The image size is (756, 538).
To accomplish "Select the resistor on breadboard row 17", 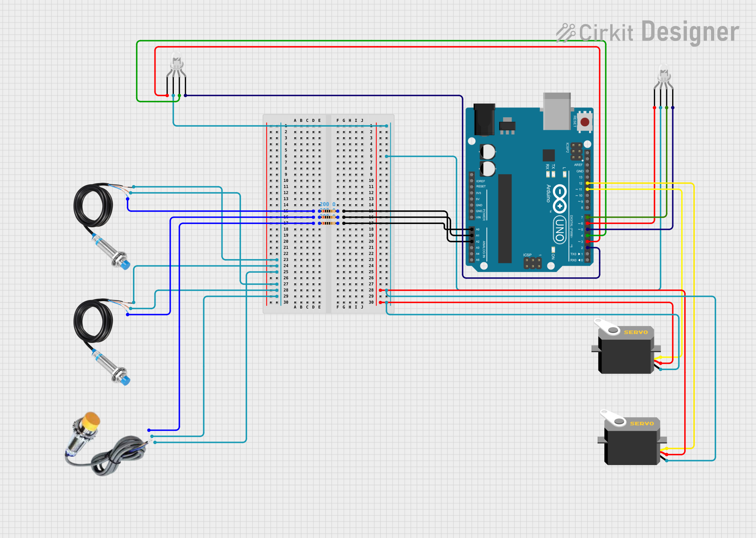I will [328, 223].
